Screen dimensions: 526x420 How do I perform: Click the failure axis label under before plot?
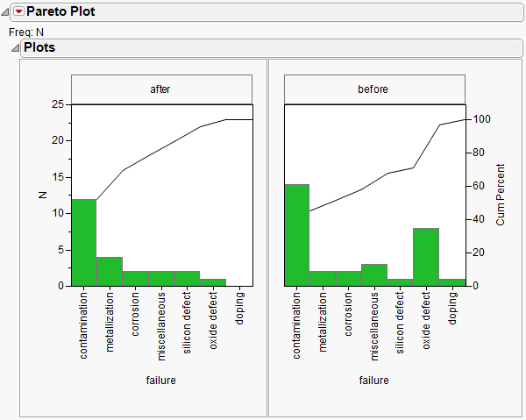tap(375, 381)
